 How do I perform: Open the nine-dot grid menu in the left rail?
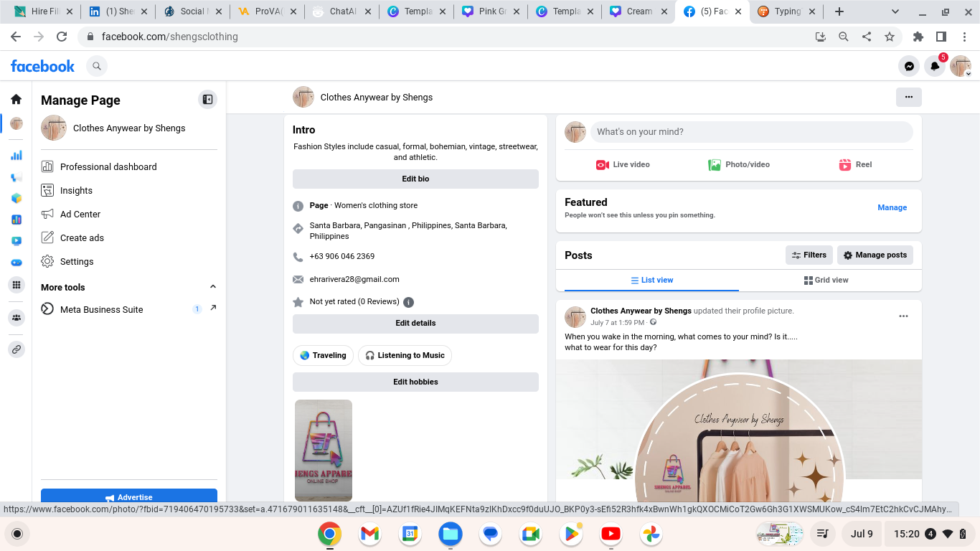click(16, 286)
